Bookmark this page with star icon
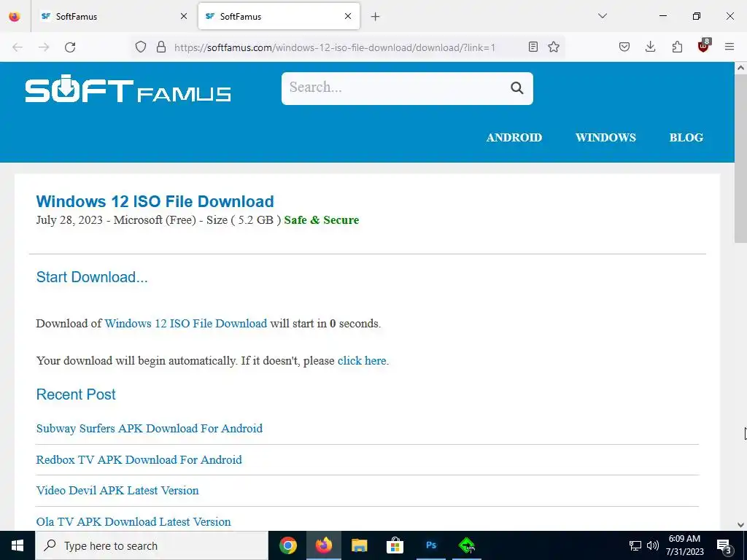 click(554, 47)
